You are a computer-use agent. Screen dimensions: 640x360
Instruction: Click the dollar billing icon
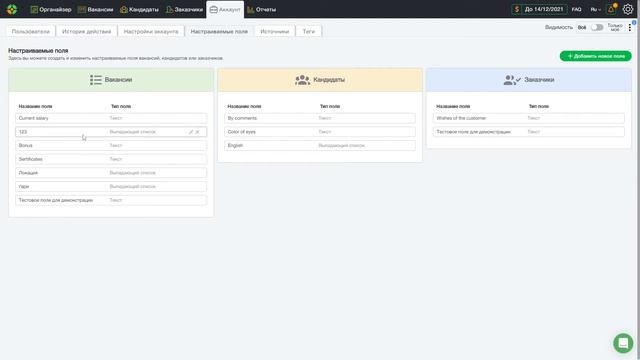pos(517,9)
